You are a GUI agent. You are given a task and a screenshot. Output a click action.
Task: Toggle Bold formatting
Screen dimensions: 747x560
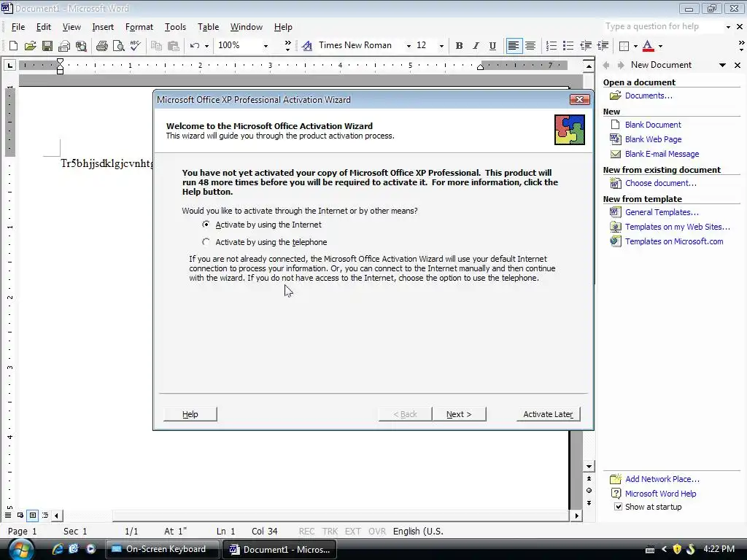coord(459,46)
